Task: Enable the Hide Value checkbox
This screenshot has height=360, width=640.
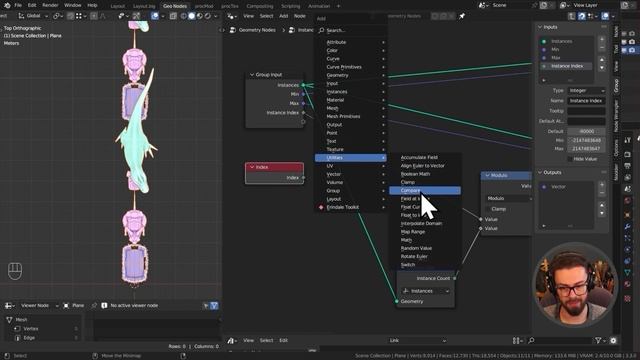Action: pos(570,159)
